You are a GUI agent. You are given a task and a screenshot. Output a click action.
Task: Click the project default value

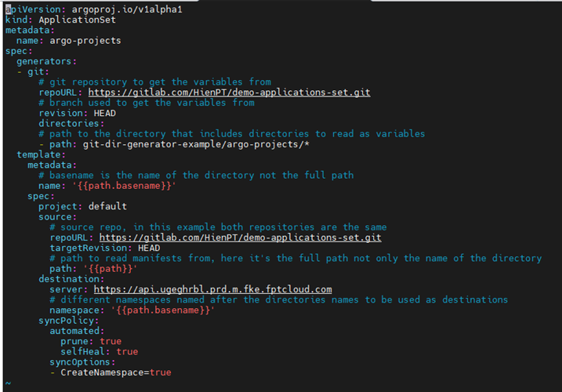(107, 206)
